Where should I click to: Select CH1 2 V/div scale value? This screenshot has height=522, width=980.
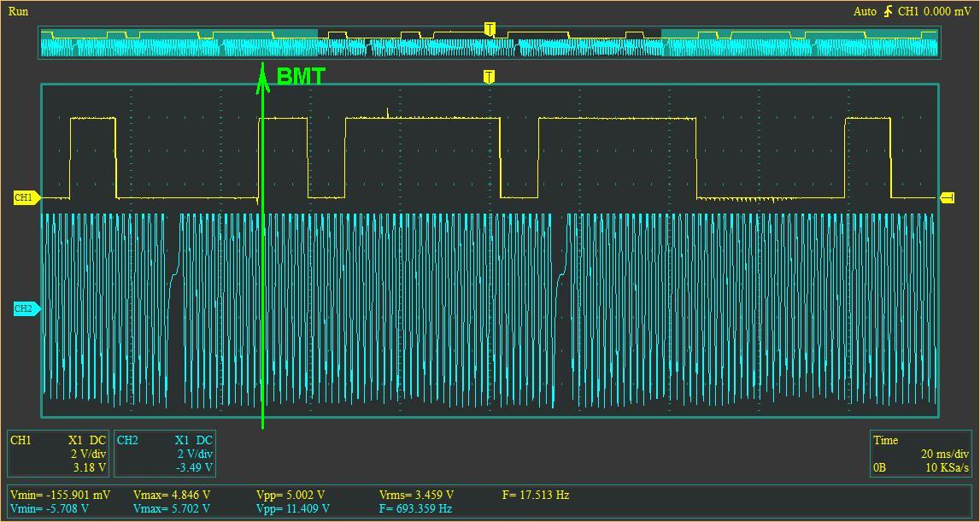89,454
